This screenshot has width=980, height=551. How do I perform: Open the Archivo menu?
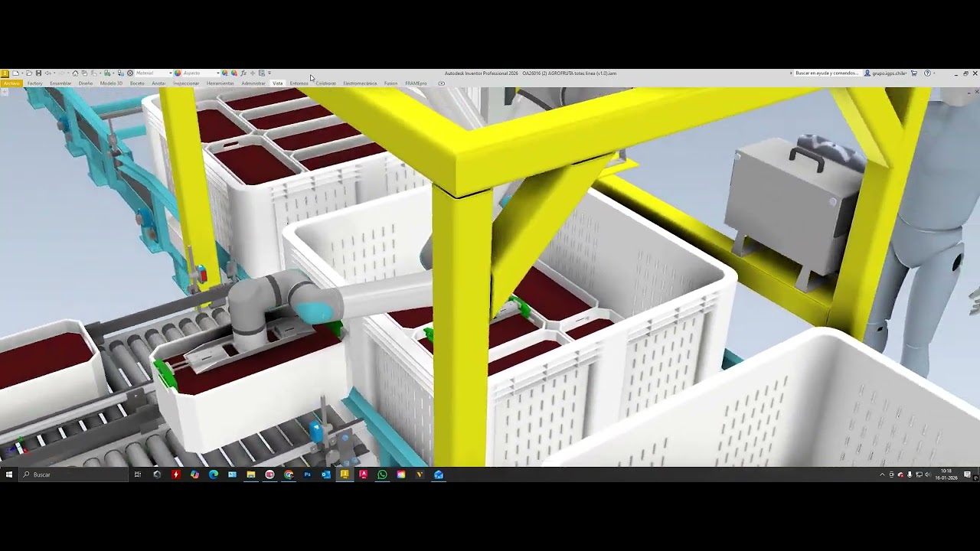pos(11,83)
